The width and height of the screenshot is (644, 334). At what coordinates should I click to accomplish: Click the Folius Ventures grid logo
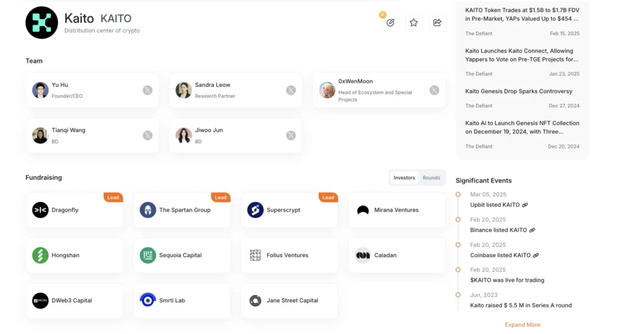(x=255, y=255)
